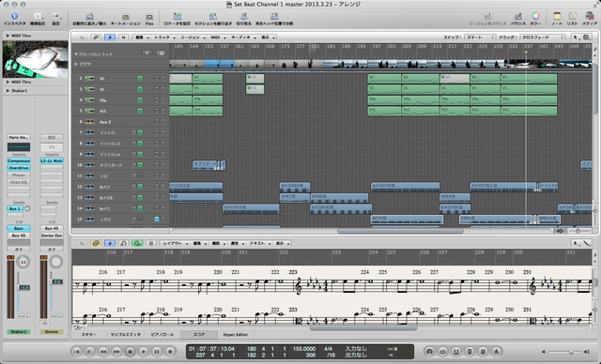Expand the Shaker1 disclosure triangle in the Inspector
Screen dimensions: 601x364
[x=8, y=91]
